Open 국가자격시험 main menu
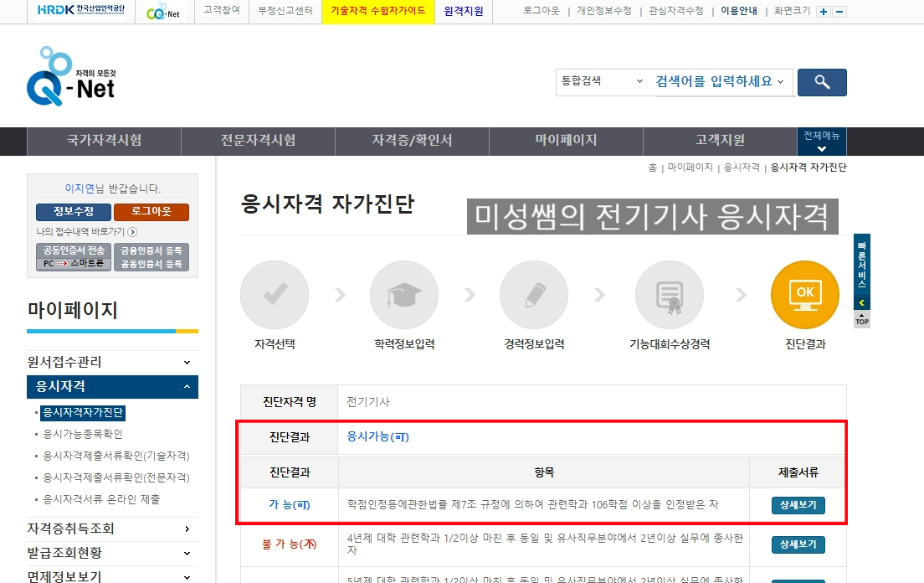Viewport: 924px width, 583px height. click(x=105, y=140)
